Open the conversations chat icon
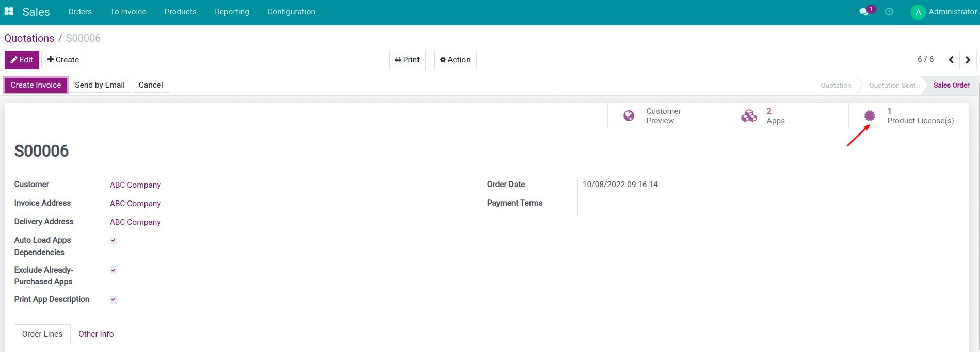980x352 pixels. point(864,12)
